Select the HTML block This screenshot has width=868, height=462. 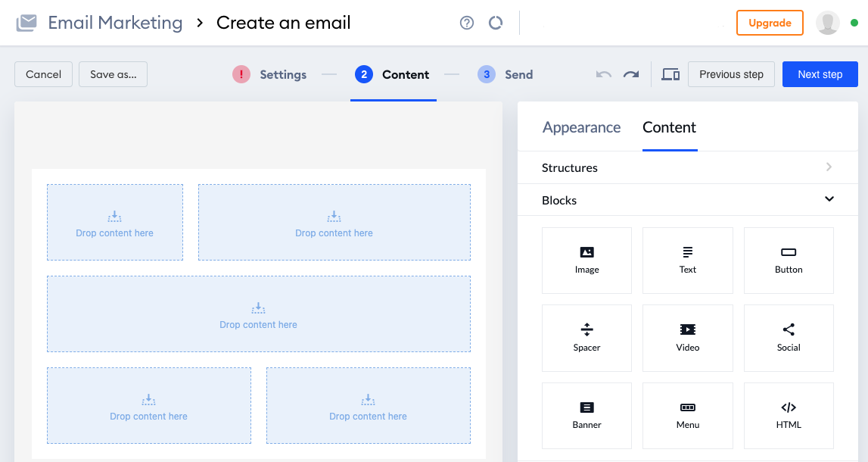[789, 416]
